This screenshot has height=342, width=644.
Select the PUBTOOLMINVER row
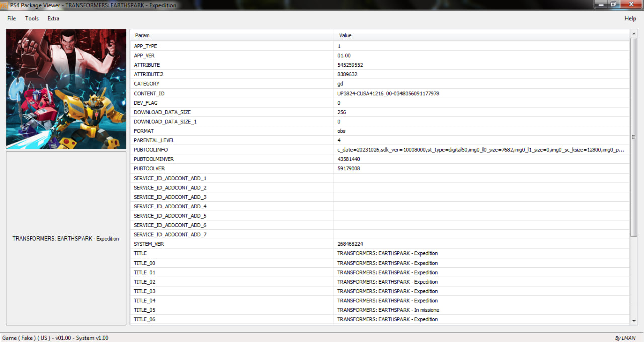[380, 159]
